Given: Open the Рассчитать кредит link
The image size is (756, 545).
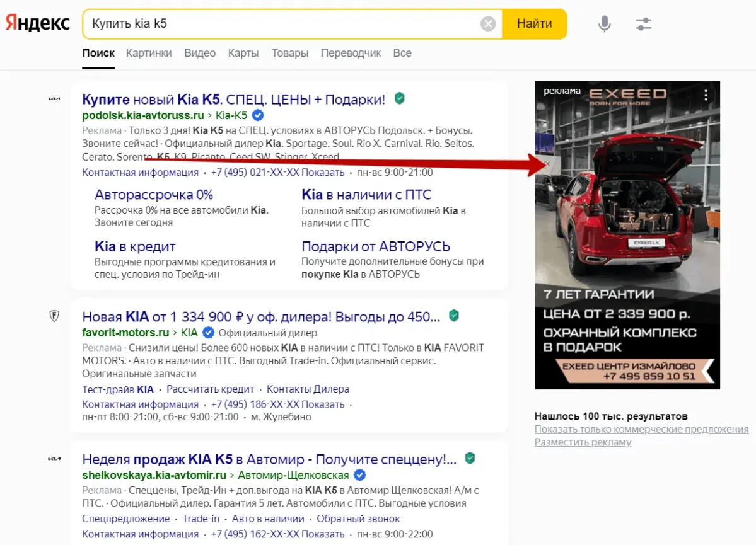Looking at the screenshot, I should pos(210,389).
